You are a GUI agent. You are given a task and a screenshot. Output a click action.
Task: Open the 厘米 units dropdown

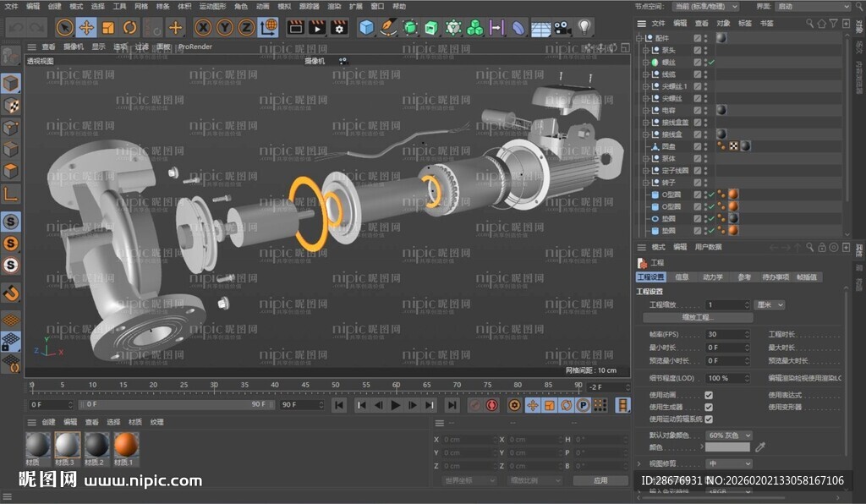coord(769,304)
